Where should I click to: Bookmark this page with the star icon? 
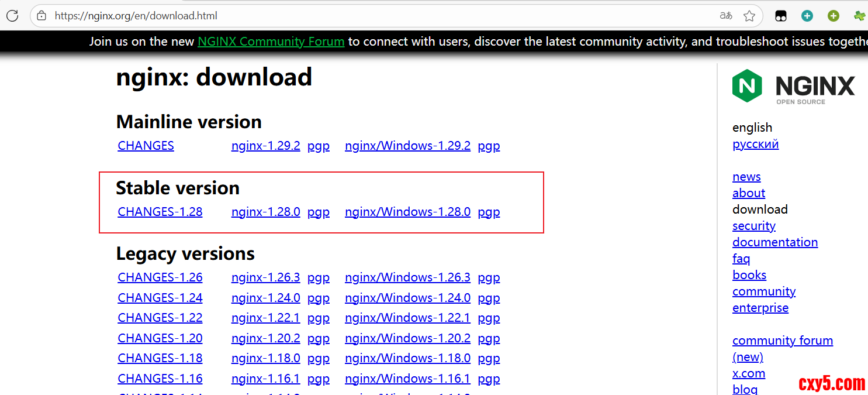point(749,16)
